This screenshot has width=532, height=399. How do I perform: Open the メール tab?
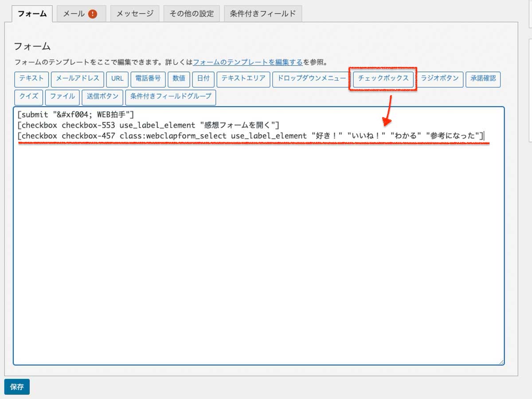[74, 14]
